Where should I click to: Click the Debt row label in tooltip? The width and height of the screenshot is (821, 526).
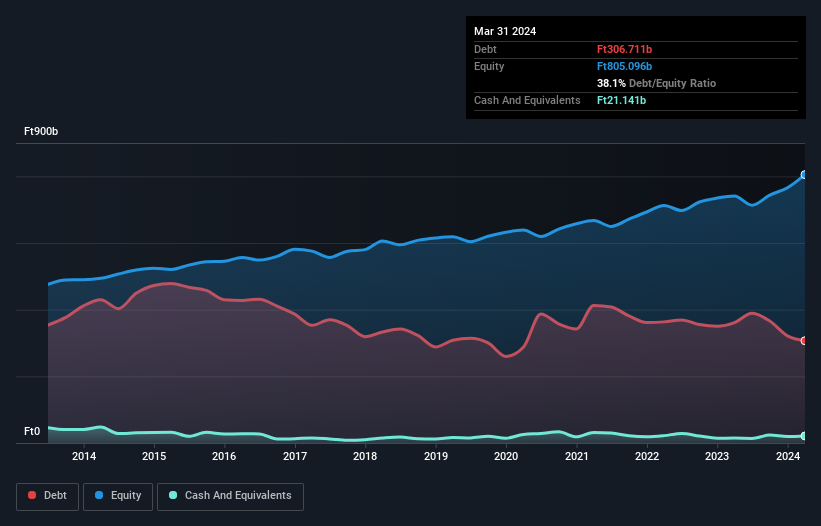pos(485,49)
